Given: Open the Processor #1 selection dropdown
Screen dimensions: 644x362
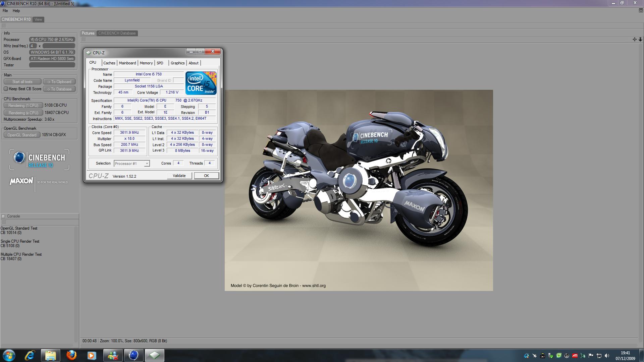Looking at the screenshot, I should [132, 164].
